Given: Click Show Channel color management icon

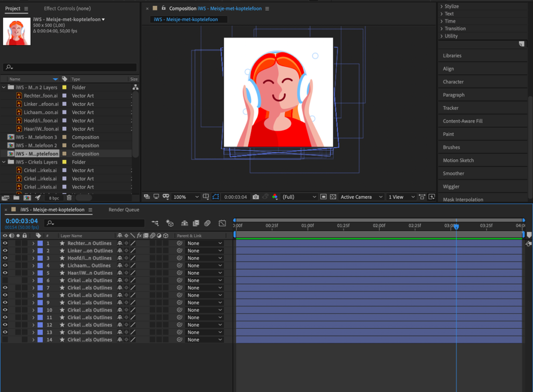Looking at the screenshot, I should click(275, 197).
